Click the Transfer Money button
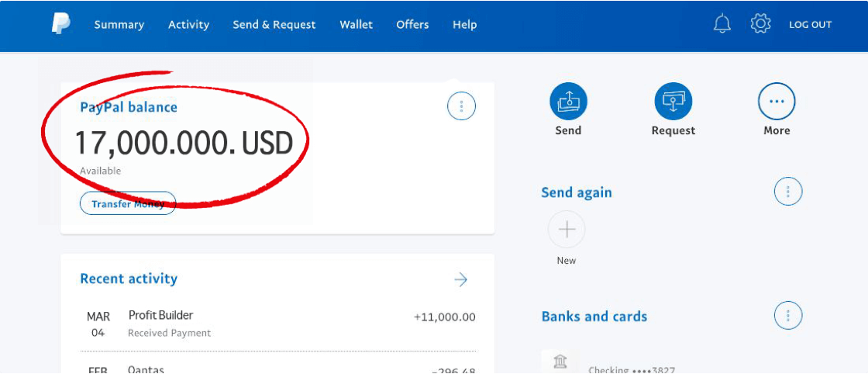Viewport: 868px width, 374px height. pyautogui.click(x=128, y=203)
